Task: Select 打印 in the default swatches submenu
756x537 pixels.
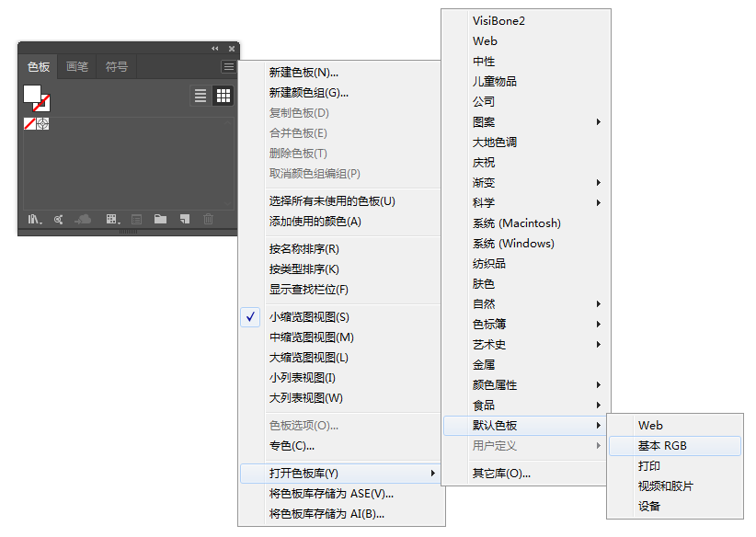Action: click(675, 466)
